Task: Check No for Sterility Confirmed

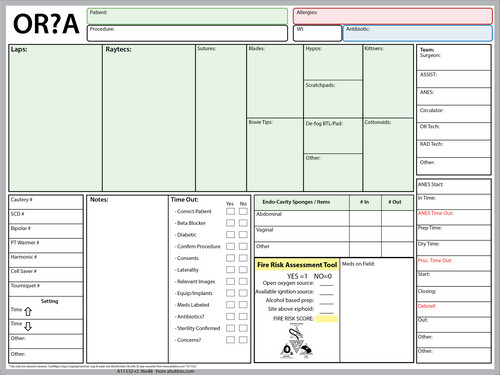Action: click(x=243, y=328)
